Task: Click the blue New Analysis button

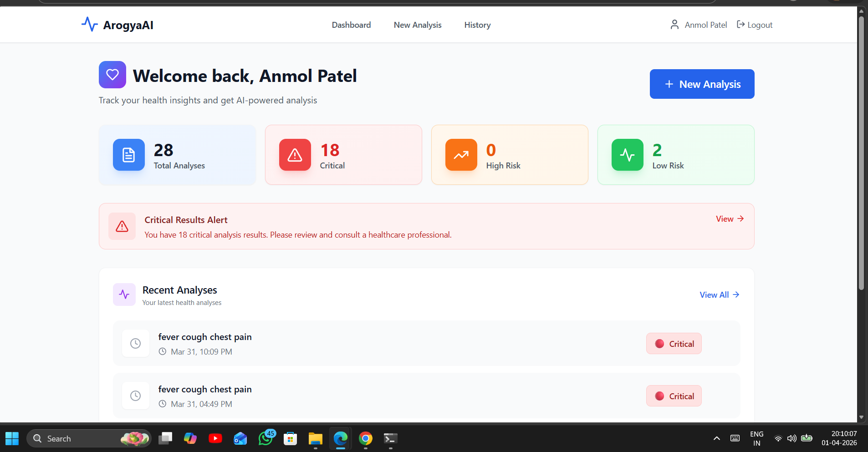Action: click(x=702, y=84)
